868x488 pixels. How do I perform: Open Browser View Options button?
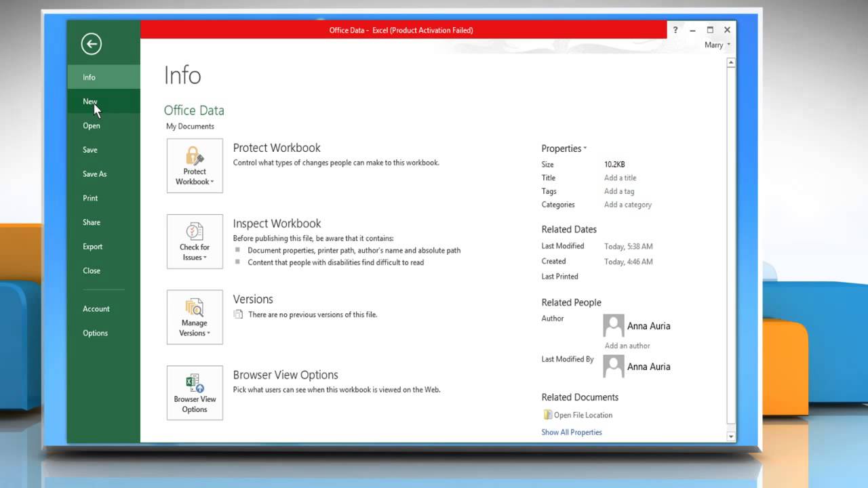coord(195,393)
